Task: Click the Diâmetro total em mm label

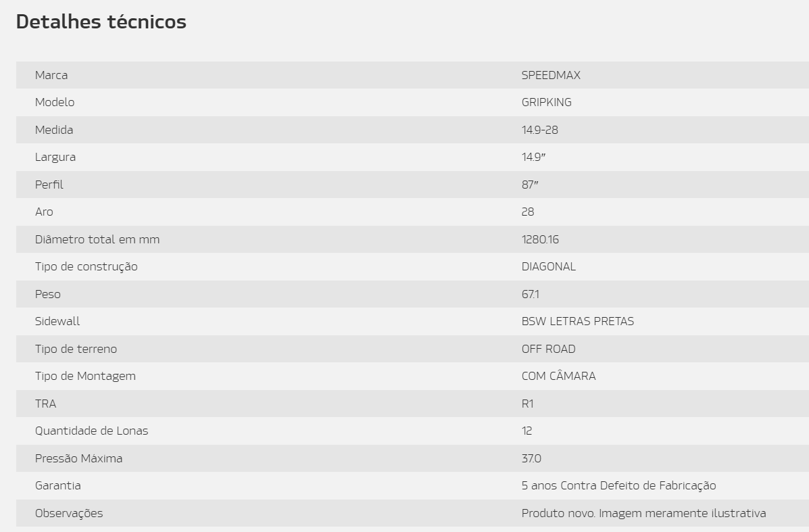Action: point(97,239)
